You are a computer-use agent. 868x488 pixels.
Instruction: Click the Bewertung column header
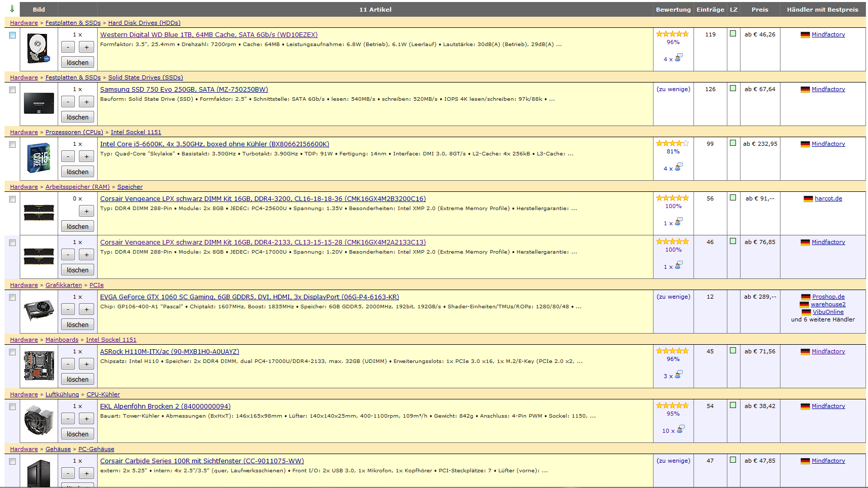tap(673, 10)
